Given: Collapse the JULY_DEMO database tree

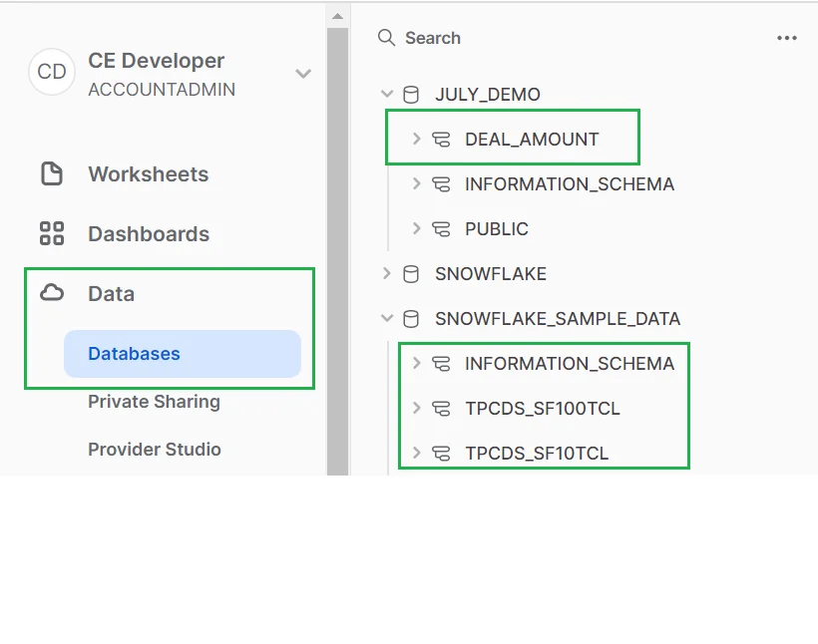Looking at the screenshot, I should coord(387,95).
